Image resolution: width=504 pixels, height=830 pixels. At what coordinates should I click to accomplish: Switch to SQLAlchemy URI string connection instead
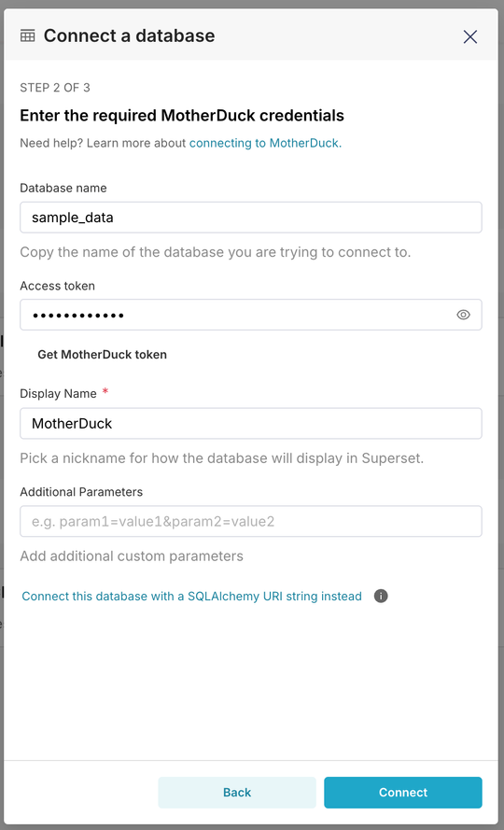pyautogui.click(x=191, y=596)
